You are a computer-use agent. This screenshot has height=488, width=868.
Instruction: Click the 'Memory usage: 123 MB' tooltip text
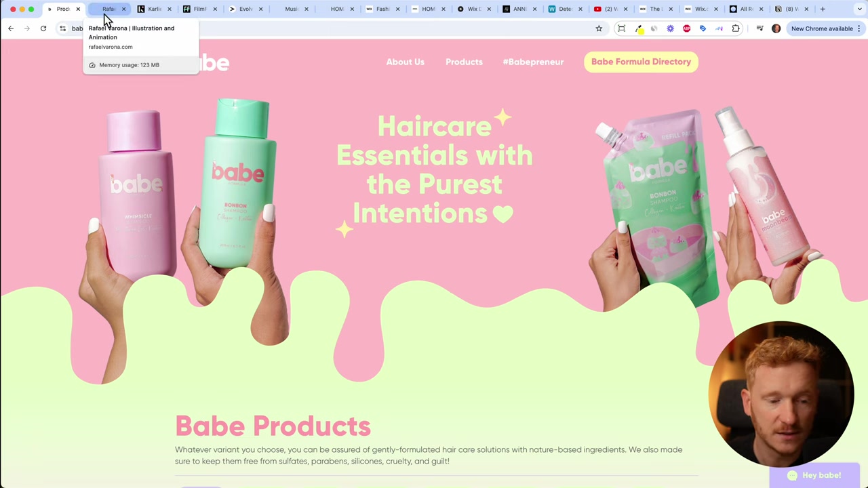[129, 65]
